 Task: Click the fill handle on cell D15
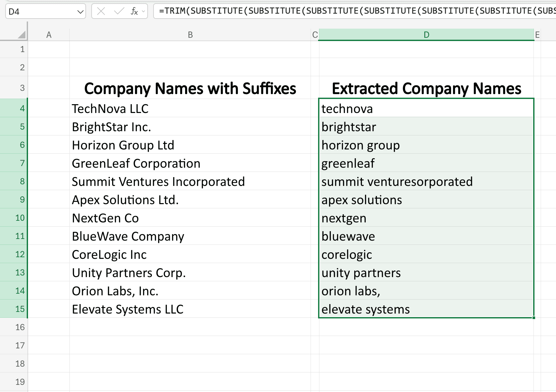tap(534, 318)
